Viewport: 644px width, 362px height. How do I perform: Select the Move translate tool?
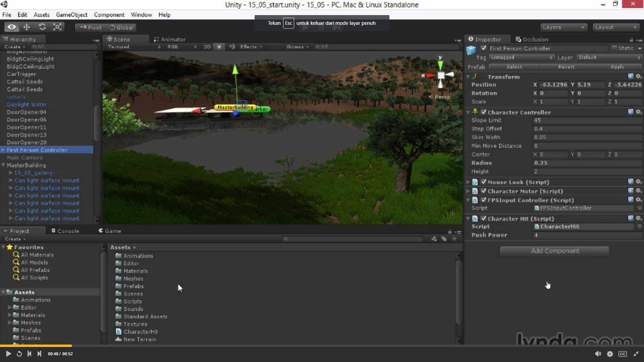pyautogui.click(x=26, y=27)
